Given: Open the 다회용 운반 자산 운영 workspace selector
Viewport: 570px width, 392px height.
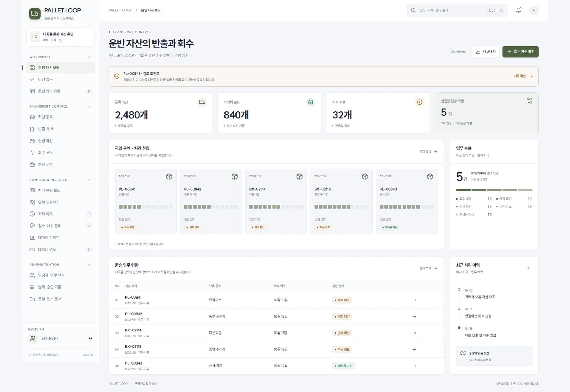Looking at the screenshot, I should click(x=60, y=37).
